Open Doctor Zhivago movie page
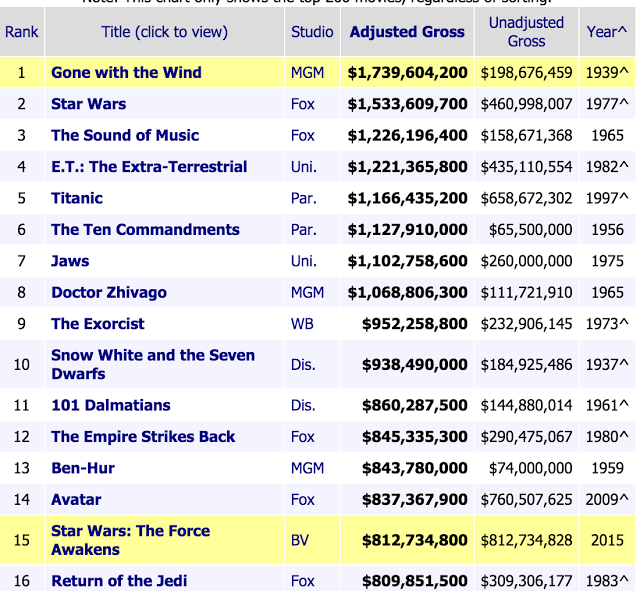Viewport: 640px width, 591px height. click(109, 293)
